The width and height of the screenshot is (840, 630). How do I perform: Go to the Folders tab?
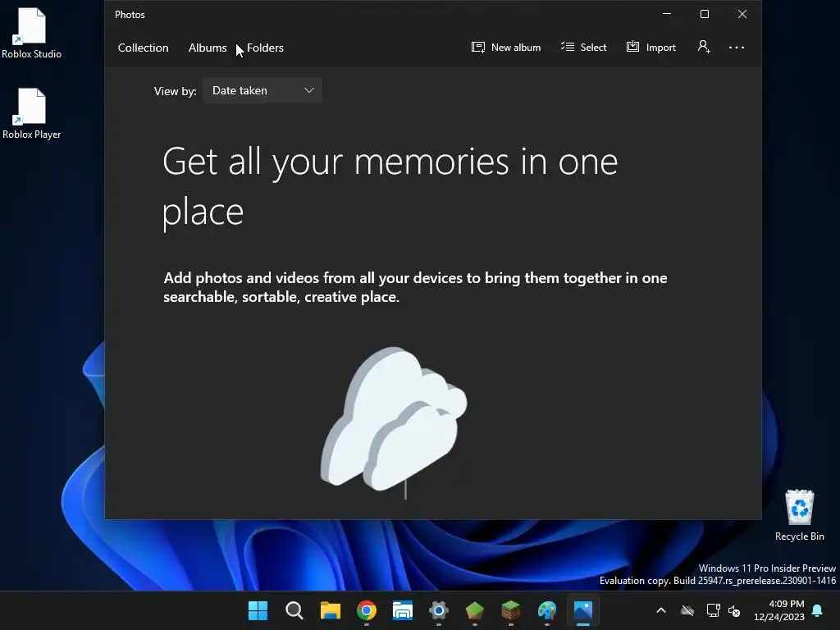coord(265,48)
